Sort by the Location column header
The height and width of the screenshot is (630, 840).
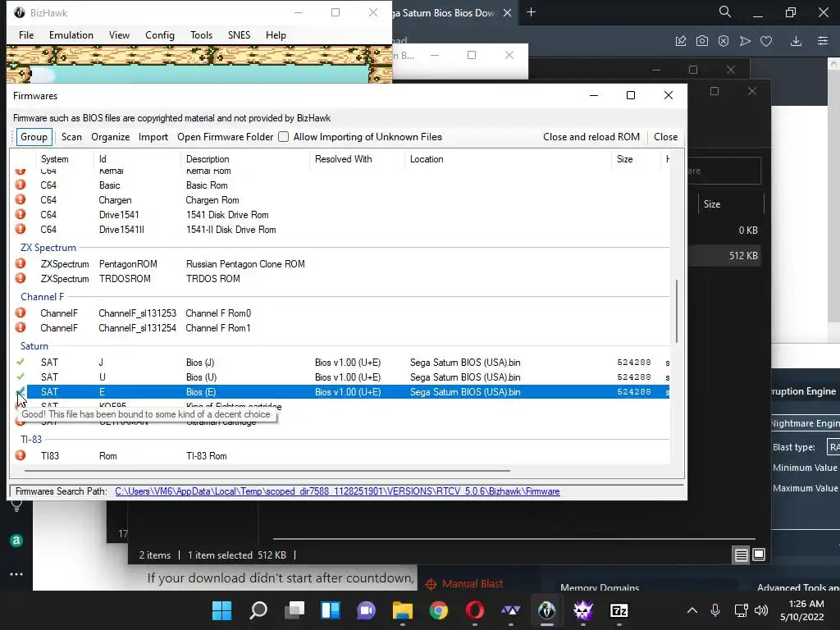427,159
